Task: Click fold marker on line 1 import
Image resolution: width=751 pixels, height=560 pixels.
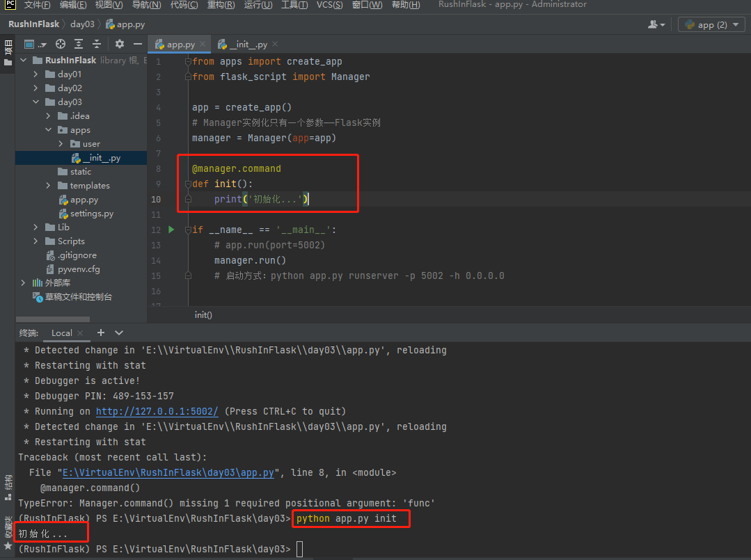Action: tap(188, 61)
